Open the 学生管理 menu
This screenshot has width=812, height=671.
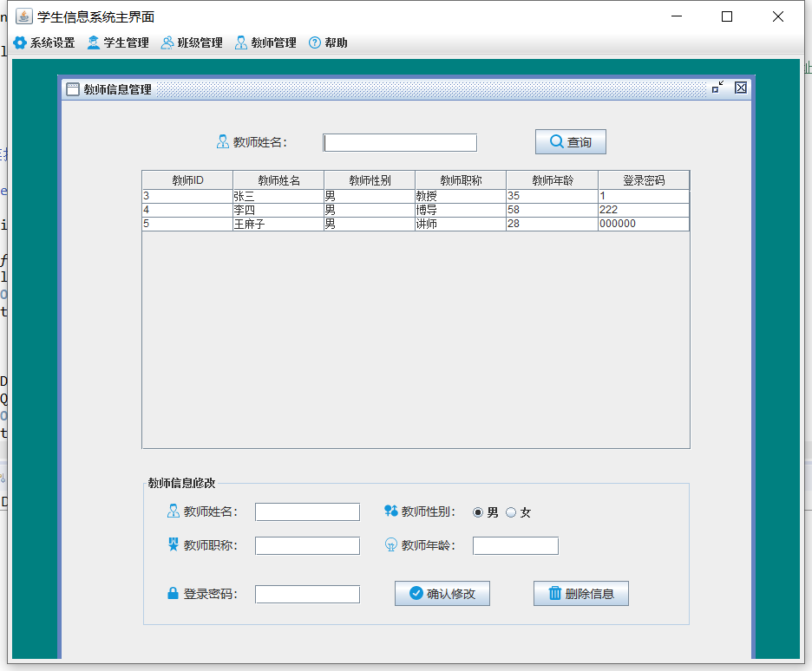(x=118, y=43)
